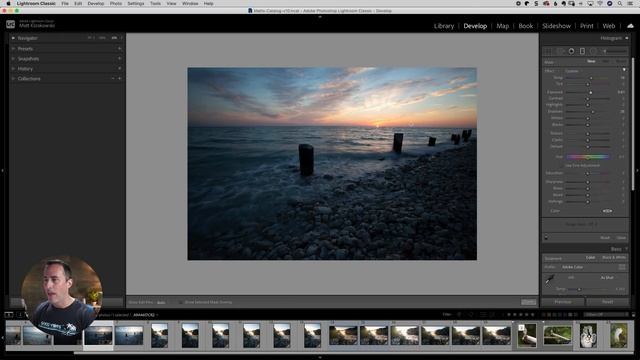Select the Adjustment Brush tool icon
The image size is (640, 360).
point(614,51)
